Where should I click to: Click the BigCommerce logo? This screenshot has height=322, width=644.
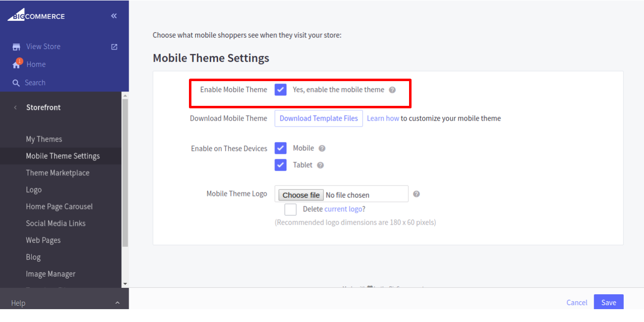[x=36, y=16]
